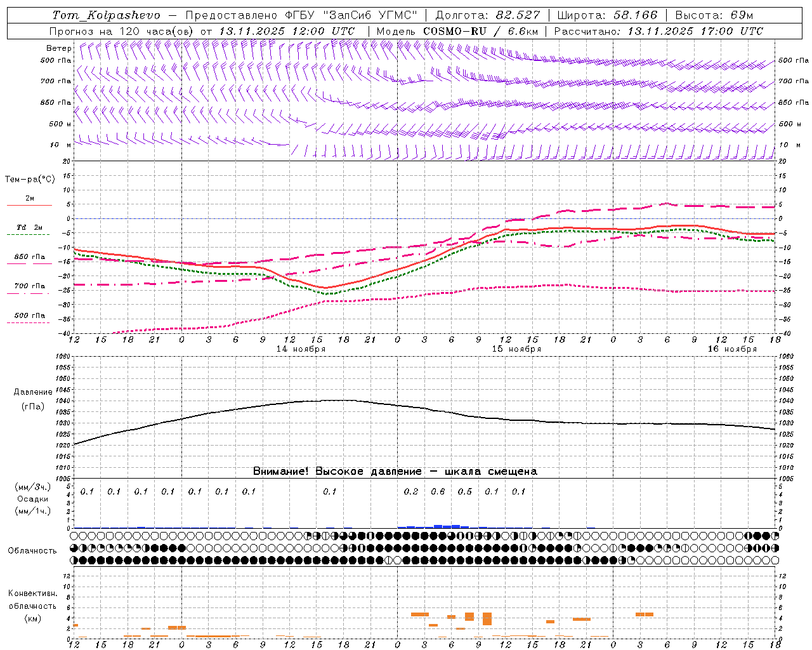Click the forecast start time 13.11.2025 12:00 UTC
812x650 pixels.
pos(287,31)
